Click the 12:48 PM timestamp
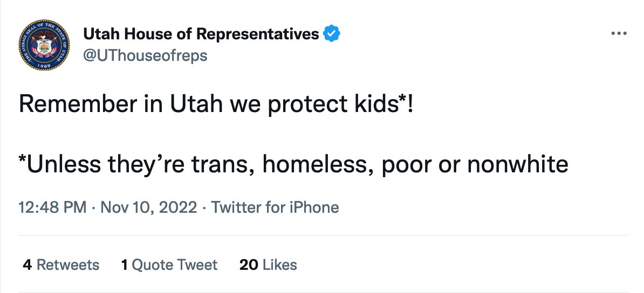 point(52,207)
